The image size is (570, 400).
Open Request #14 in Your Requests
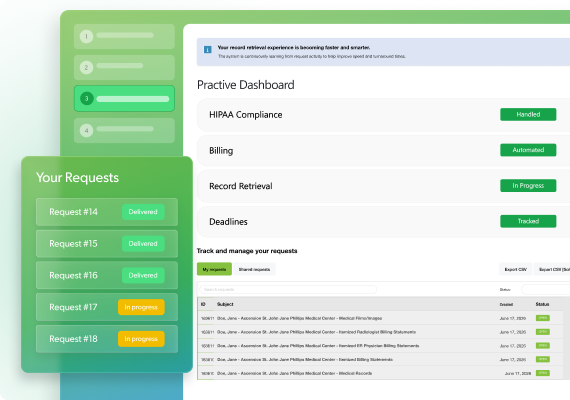[x=107, y=212]
